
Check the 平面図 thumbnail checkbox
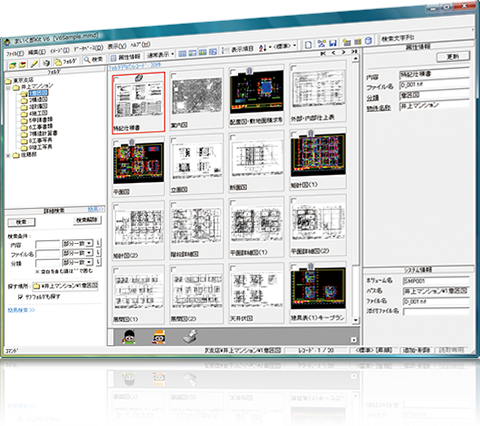click(116, 143)
